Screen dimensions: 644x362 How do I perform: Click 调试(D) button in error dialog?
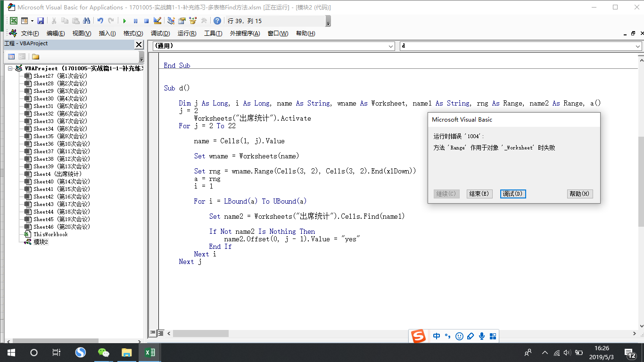tap(513, 194)
